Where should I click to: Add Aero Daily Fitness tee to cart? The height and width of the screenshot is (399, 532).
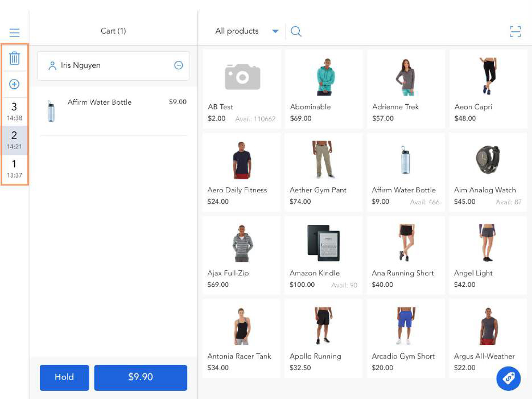pos(242,172)
